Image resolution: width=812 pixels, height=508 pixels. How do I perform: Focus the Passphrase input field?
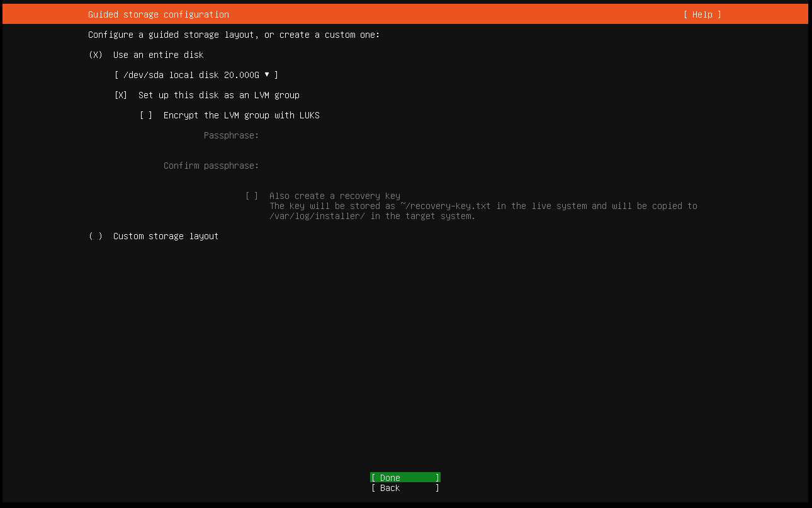[x=378, y=135]
